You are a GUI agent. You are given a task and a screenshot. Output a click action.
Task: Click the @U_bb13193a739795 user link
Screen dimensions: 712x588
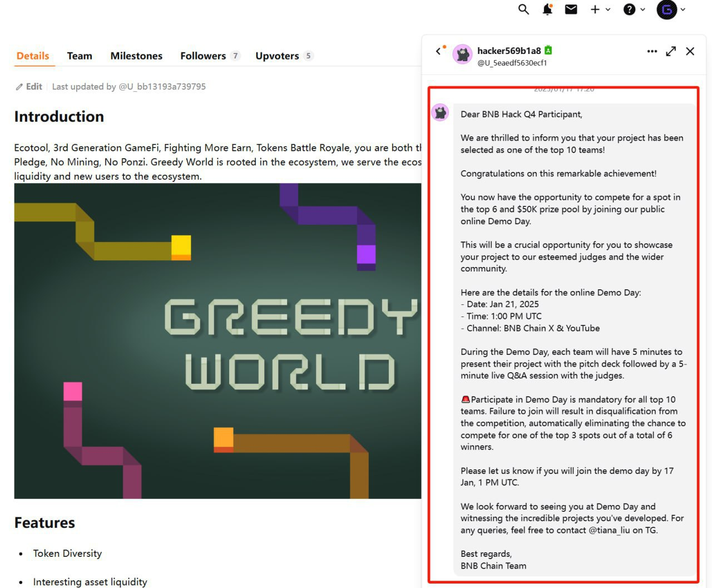click(x=162, y=87)
